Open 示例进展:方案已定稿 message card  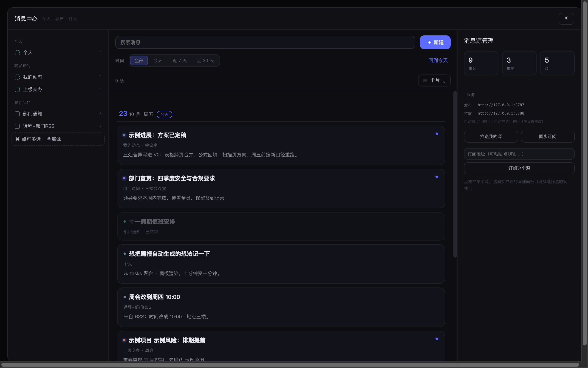pos(281,145)
